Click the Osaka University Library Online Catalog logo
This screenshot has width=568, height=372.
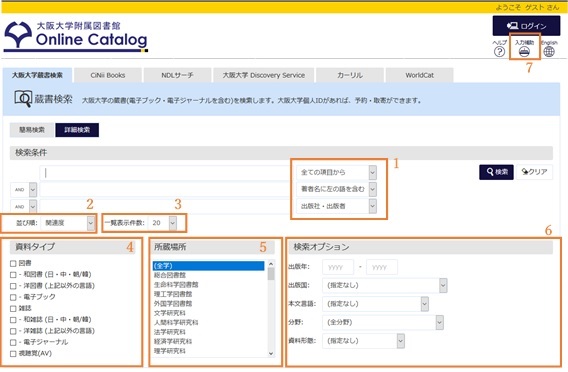point(76,36)
